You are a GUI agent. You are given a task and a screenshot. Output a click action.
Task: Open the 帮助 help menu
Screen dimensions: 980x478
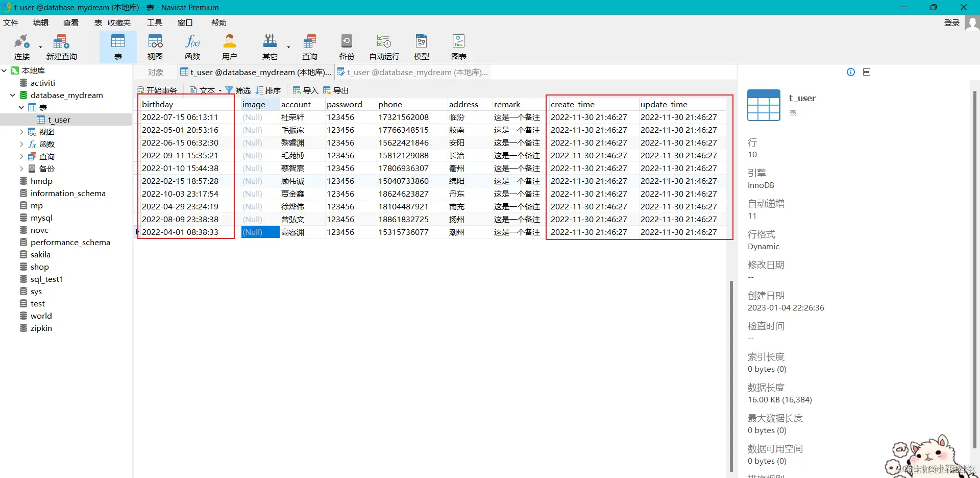[x=219, y=23]
